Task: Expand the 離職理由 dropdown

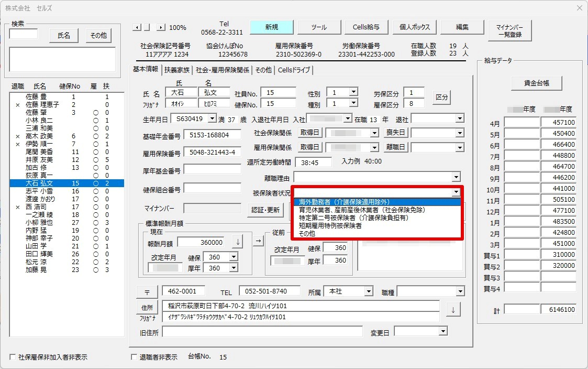Action: tap(456, 177)
